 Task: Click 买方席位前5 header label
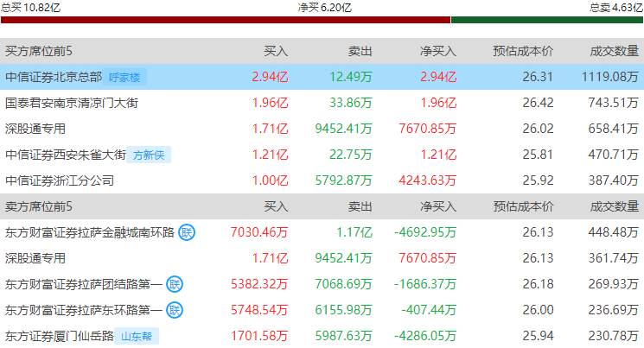pyautogui.click(x=39, y=51)
